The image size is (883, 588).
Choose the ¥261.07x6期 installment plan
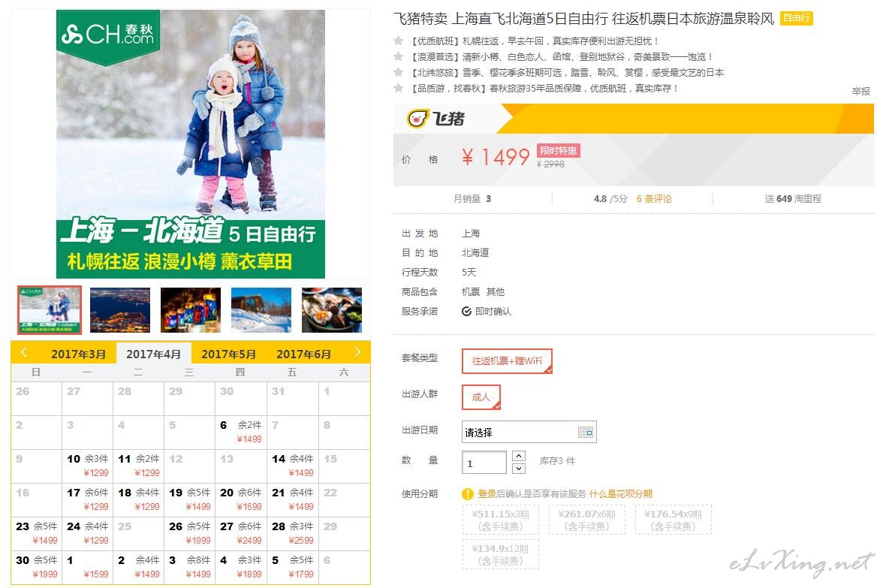pos(587,520)
